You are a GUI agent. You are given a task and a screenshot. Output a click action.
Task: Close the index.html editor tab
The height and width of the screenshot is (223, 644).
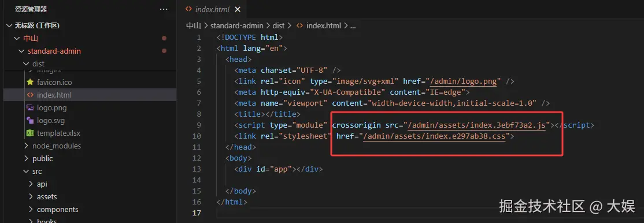click(237, 9)
